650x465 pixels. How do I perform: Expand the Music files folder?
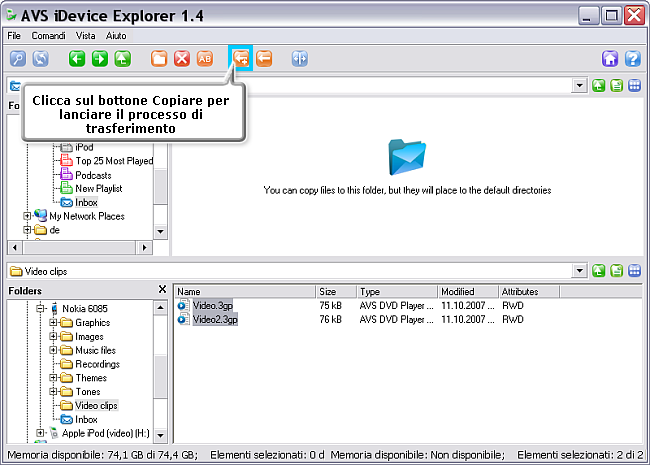53,350
